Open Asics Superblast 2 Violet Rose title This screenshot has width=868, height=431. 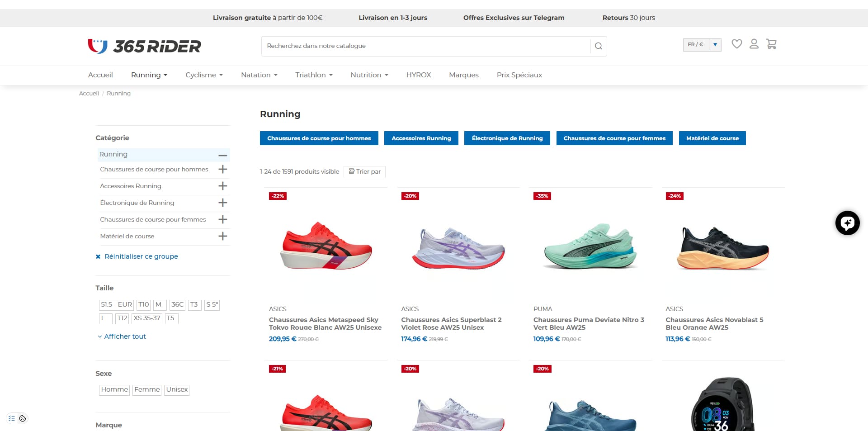point(451,324)
